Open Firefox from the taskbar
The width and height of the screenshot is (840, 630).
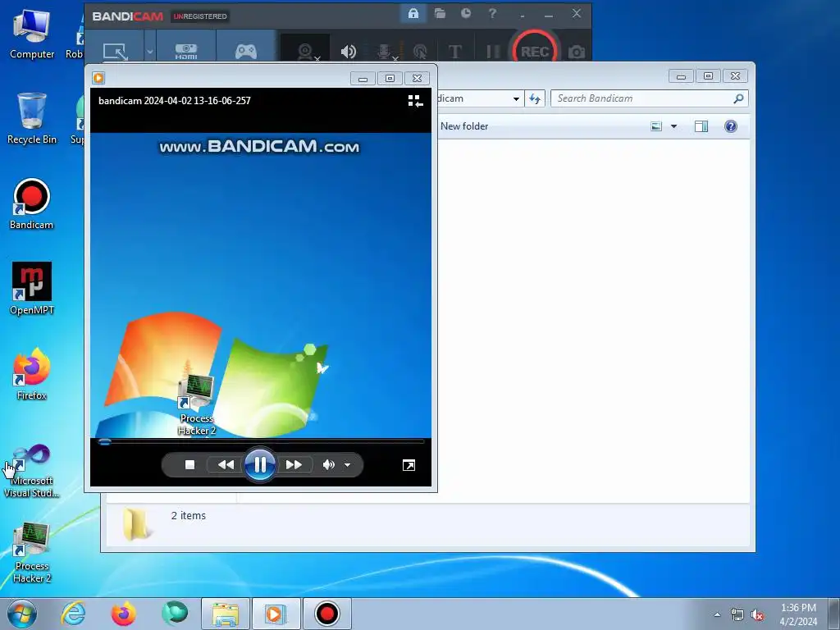pyautogui.click(x=123, y=614)
